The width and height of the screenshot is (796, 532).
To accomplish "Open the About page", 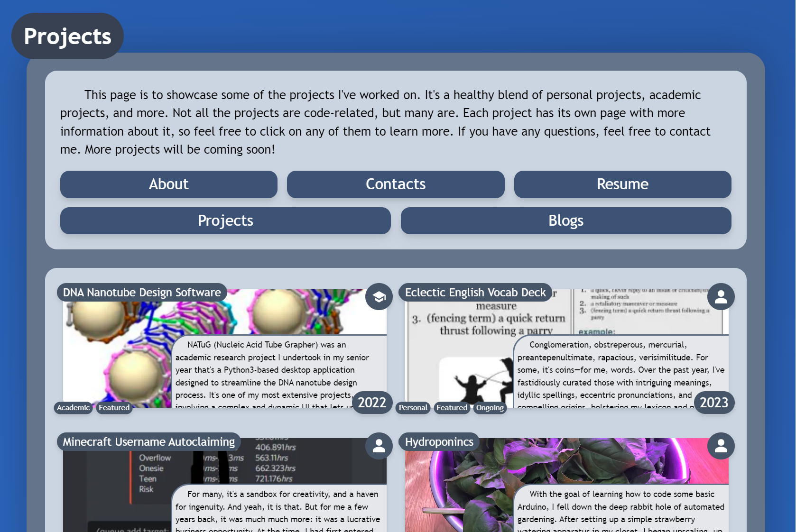I will point(168,184).
